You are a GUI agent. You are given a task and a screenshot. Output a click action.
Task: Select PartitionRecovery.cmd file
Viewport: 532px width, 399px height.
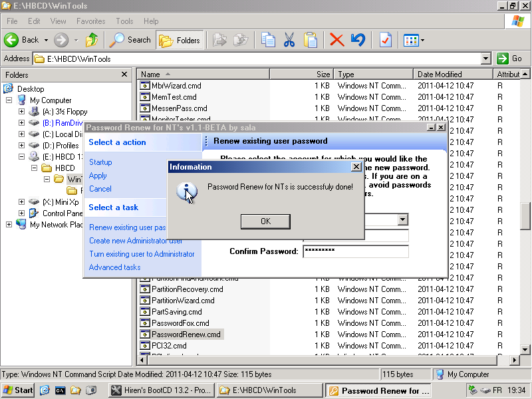point(188,289)
